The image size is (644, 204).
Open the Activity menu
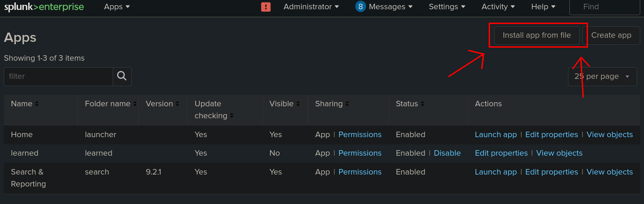[498, 7]
